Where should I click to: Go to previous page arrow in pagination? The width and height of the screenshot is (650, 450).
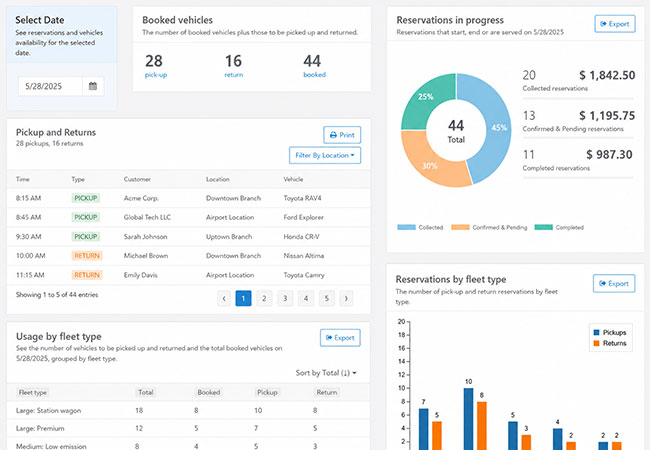(x=224, y=298)
